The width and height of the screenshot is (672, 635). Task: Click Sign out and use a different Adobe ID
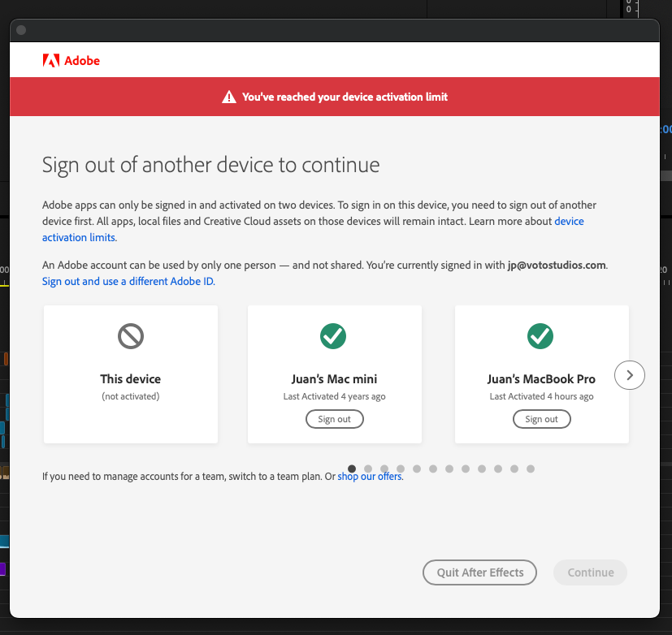pyautogui.click(x=128, y=281)
